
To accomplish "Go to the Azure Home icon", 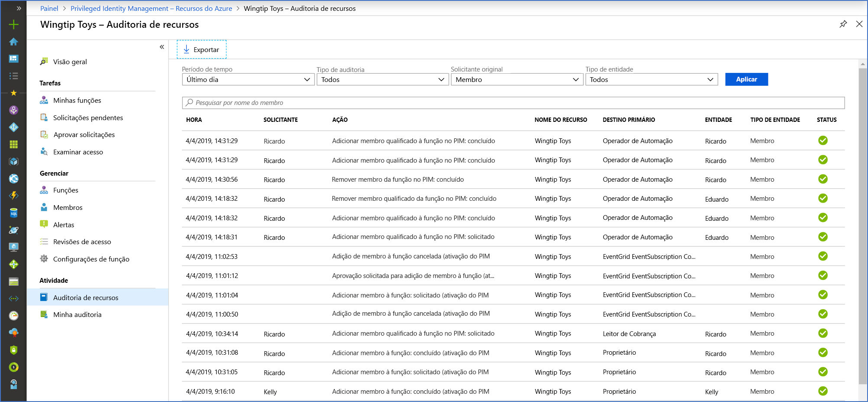I will click(14, 42).
